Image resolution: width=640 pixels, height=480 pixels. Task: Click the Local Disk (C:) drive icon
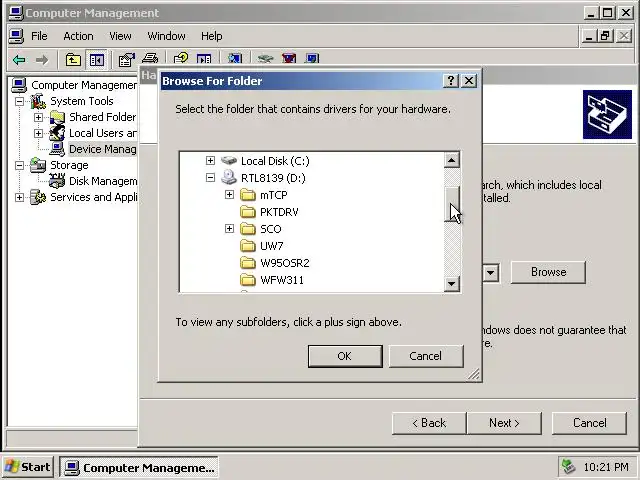coord(229,160)
